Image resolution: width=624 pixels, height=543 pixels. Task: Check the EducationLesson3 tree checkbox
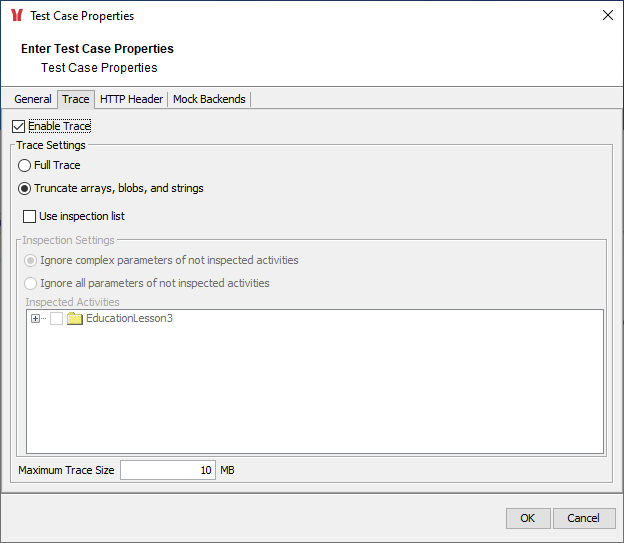(56, 319)
